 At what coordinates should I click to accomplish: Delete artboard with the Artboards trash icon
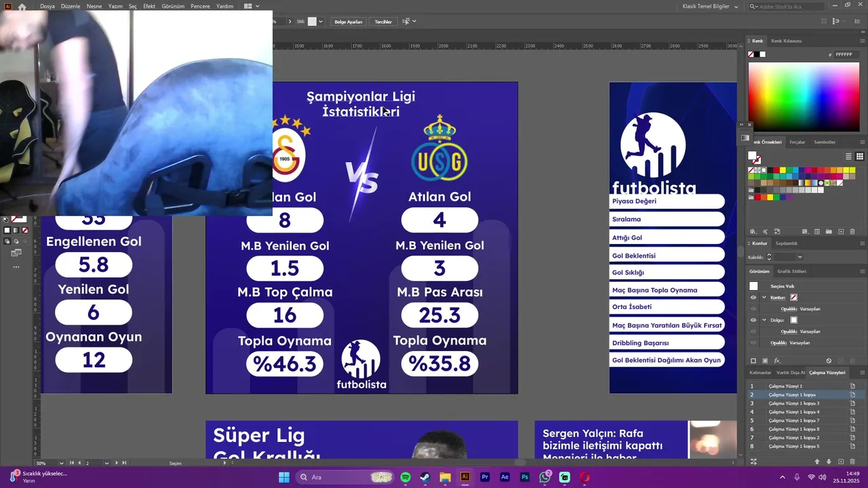852,462
